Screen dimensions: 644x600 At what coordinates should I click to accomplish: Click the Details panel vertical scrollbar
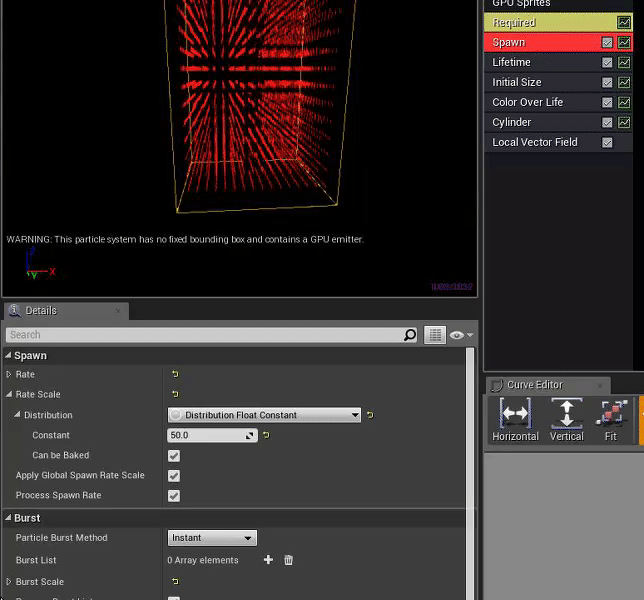[470, 472]
